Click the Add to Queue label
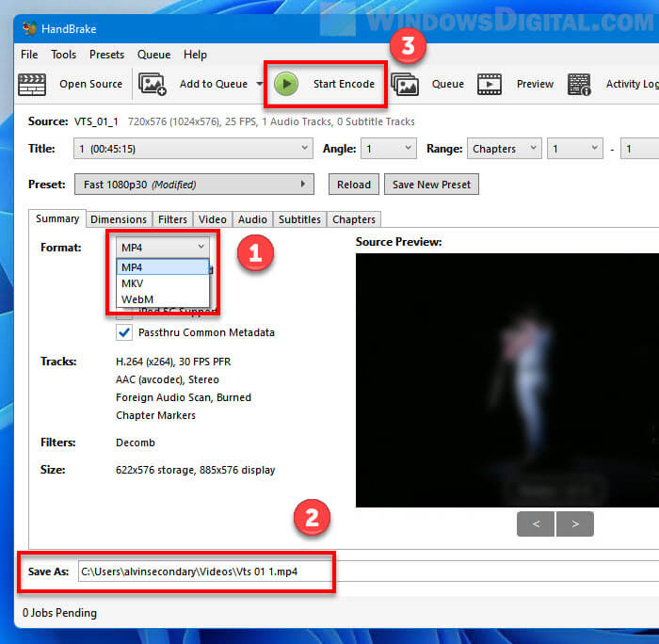 tap(214, 84)
